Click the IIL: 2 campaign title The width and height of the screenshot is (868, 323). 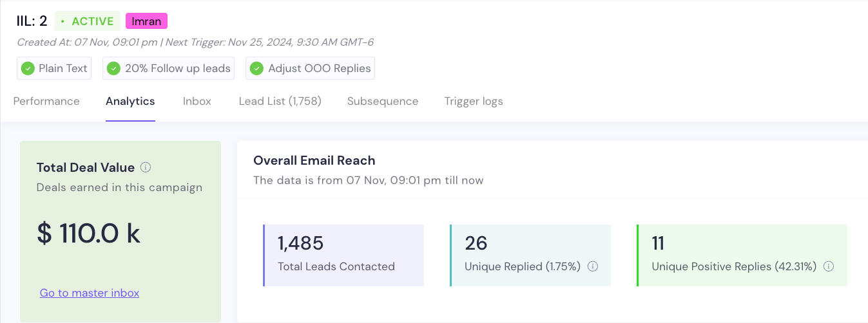coord(32,21)
